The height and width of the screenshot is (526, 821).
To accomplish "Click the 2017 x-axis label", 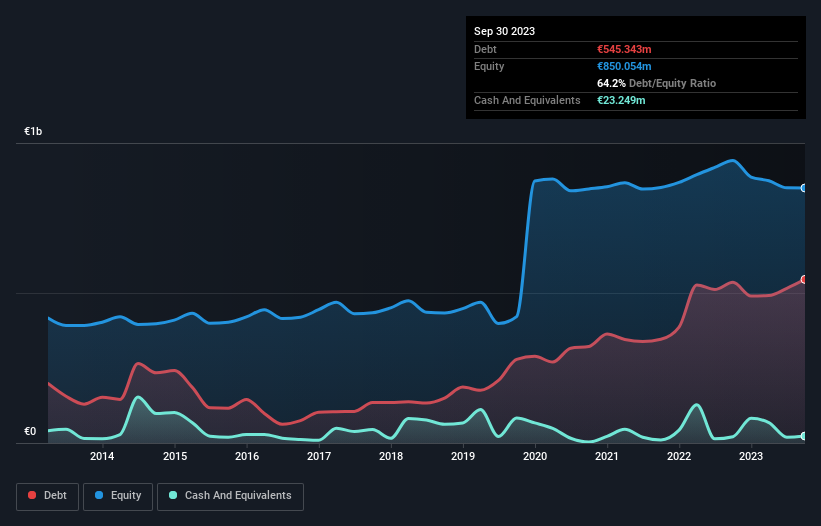I will [319, 456].
